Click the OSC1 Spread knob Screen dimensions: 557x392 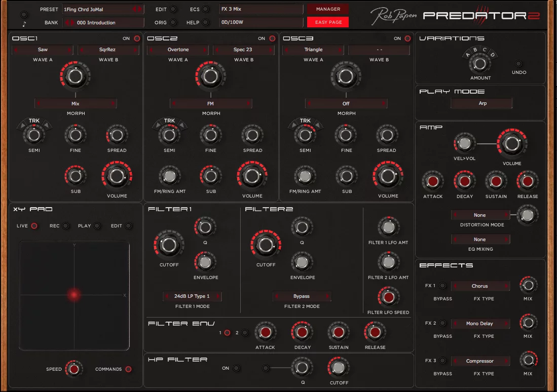pyautogui.click(x=117, y=135)
